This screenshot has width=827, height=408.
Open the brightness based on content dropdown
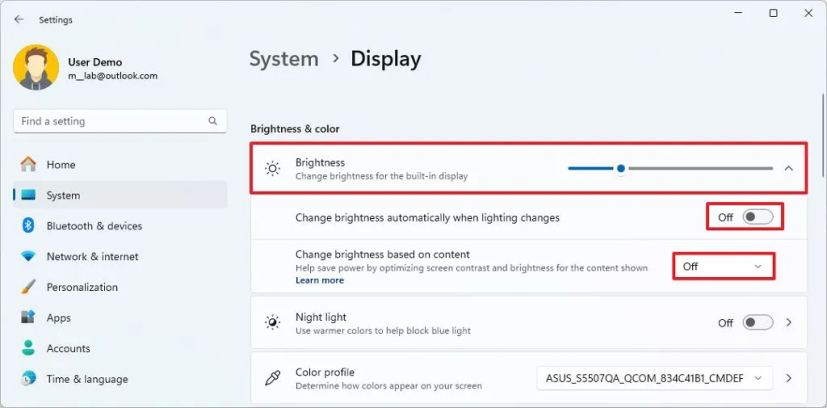point(724,267)
